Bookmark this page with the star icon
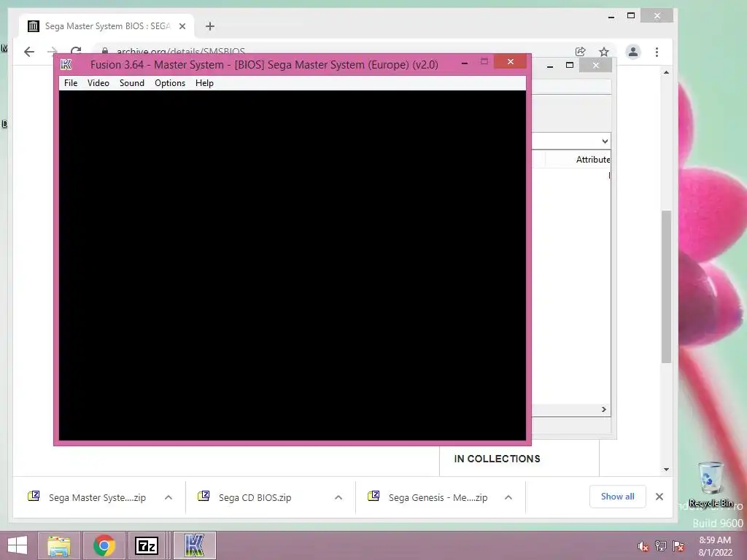This screenshot has height=560, width=747. (603, 52)
